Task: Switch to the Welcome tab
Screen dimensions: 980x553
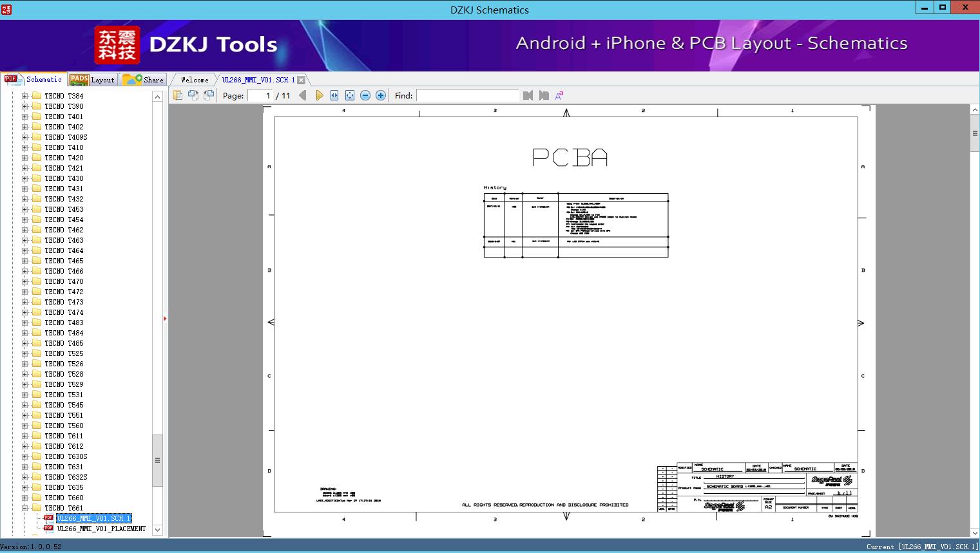Action: point(195,80)
